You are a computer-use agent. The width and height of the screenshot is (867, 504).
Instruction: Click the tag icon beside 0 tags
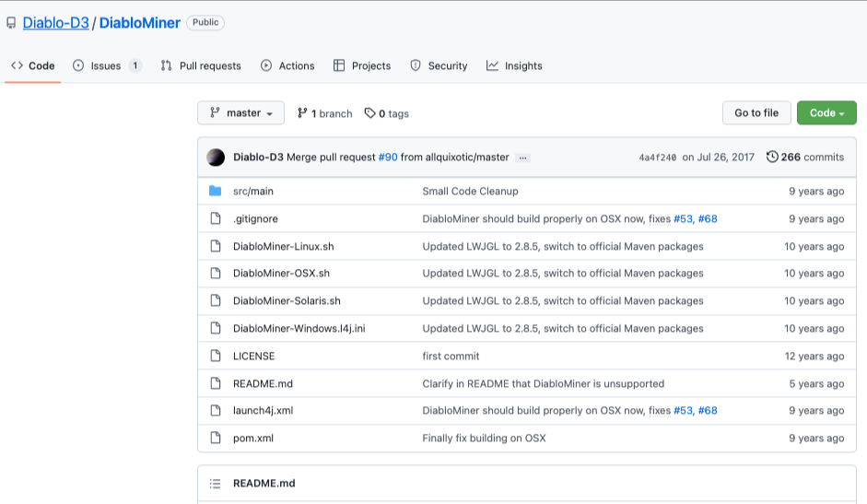(x=369, y=113)
